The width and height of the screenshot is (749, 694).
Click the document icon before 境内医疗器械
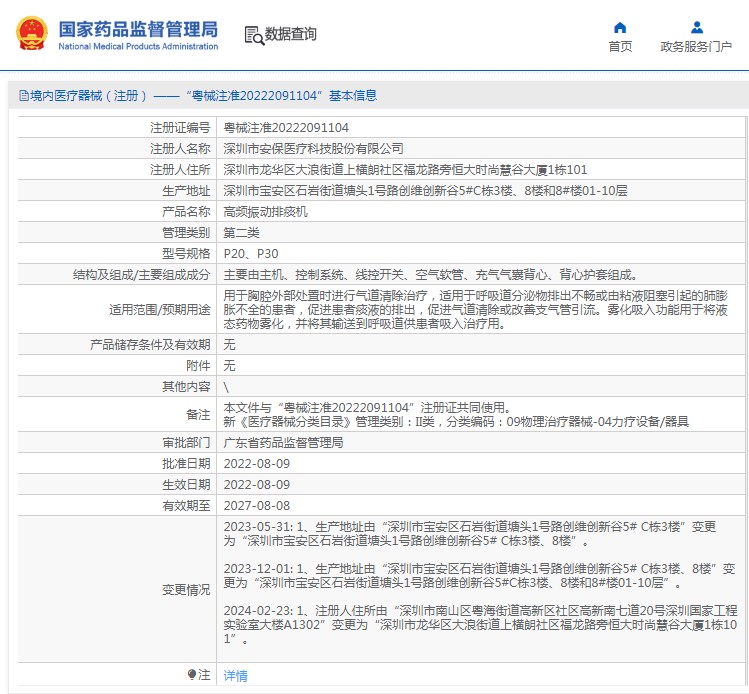click(x=24, y=96)
